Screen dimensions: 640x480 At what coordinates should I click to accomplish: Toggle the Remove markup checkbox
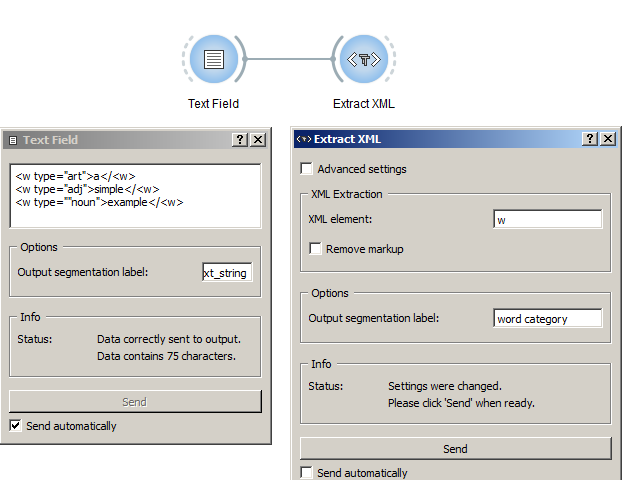(315, 249)
